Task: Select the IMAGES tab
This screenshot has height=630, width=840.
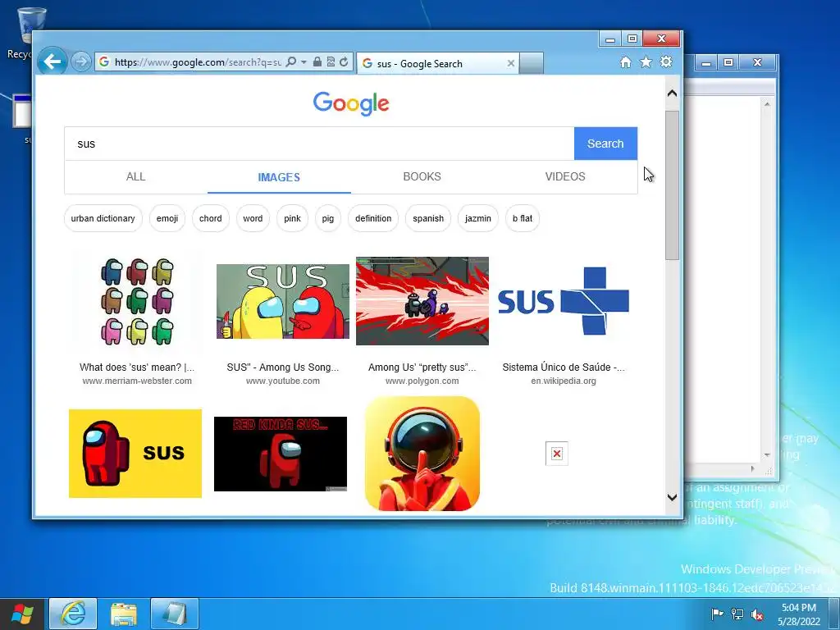Action: (x=279, y=177)
